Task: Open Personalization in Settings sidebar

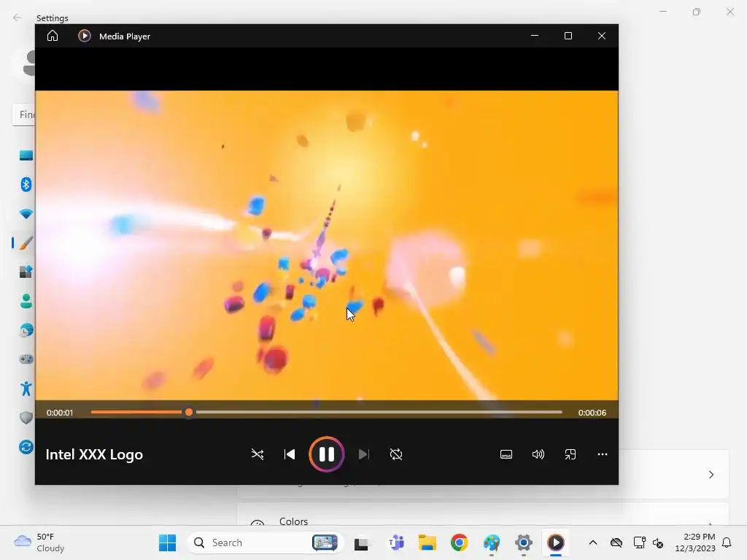Action: 26,243
